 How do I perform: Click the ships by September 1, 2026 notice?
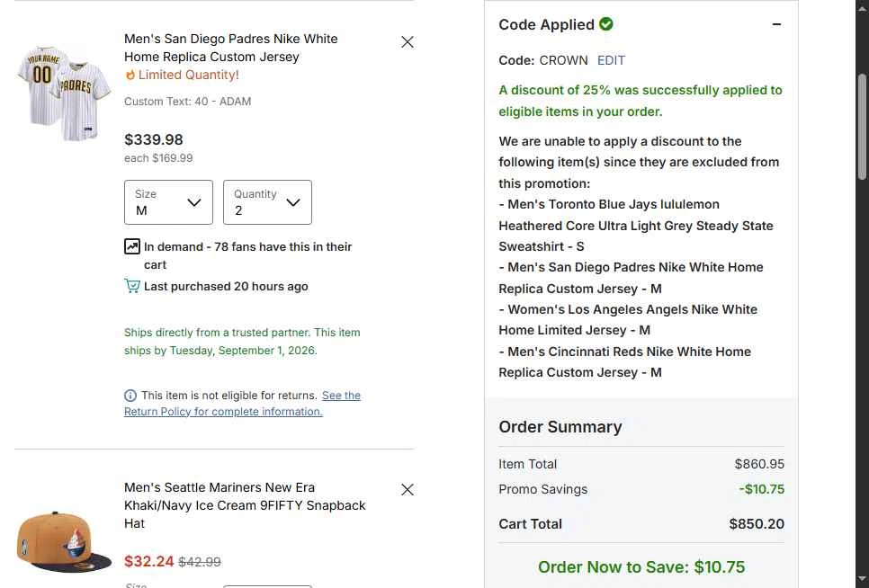pyautogui.click(x=242, y=341)
